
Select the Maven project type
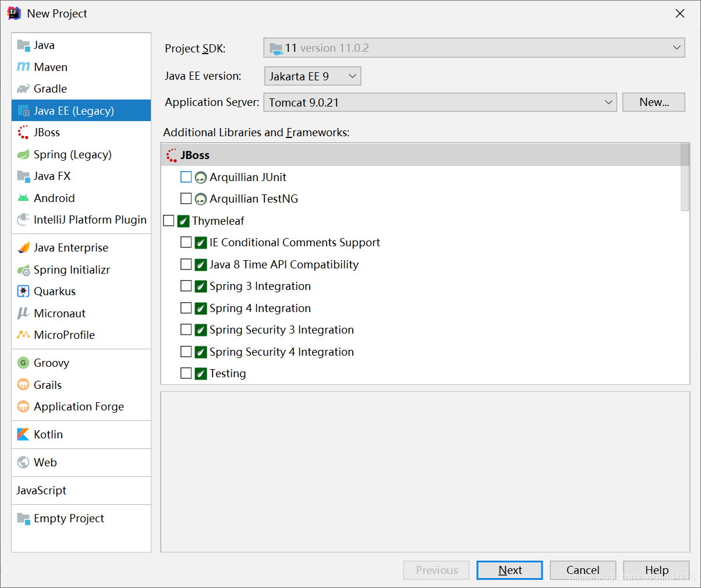point(82,67)
